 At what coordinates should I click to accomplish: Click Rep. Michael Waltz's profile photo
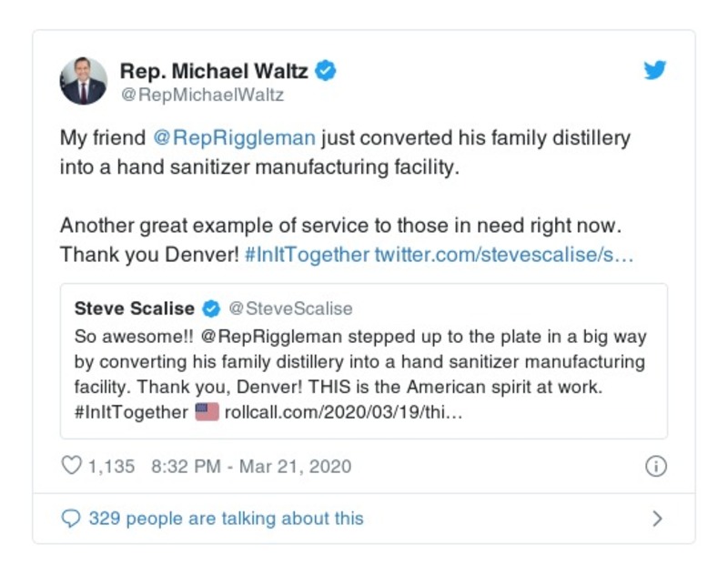click(x=84, y=80)
